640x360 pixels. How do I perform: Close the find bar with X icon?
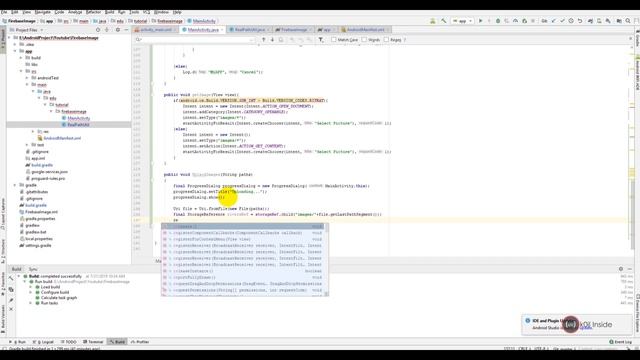click(631, 39)
